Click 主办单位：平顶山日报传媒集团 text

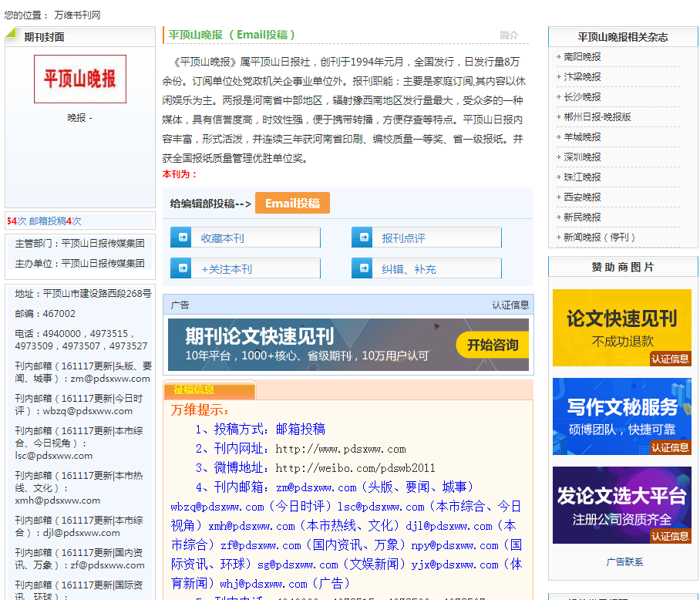(79, 264)
